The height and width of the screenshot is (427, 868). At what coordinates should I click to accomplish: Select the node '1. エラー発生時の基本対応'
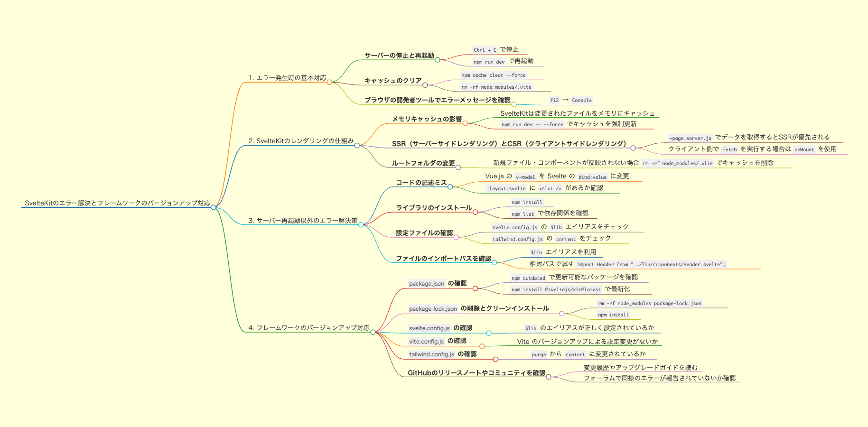point(288,78)
